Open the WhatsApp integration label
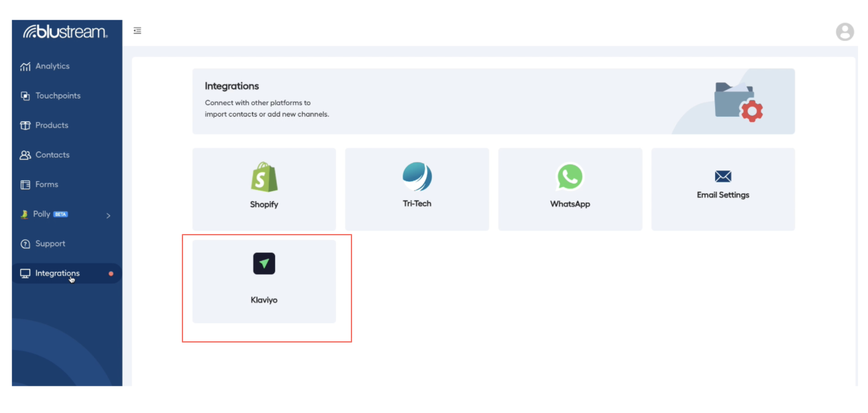 point(570,204)
